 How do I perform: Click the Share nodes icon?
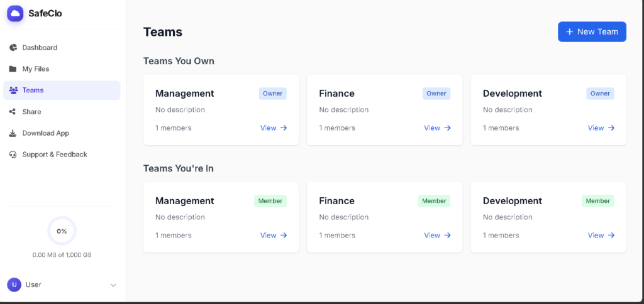(13, 112)
